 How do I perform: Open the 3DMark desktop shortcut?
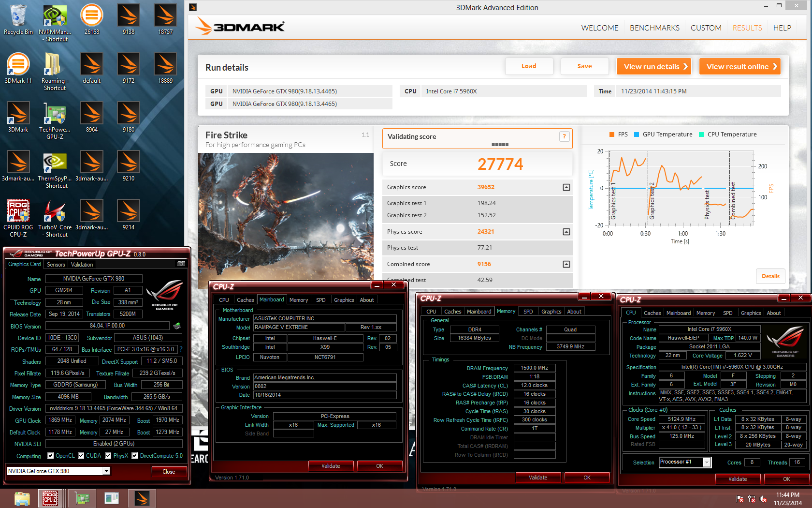click(x=18, y=118)
